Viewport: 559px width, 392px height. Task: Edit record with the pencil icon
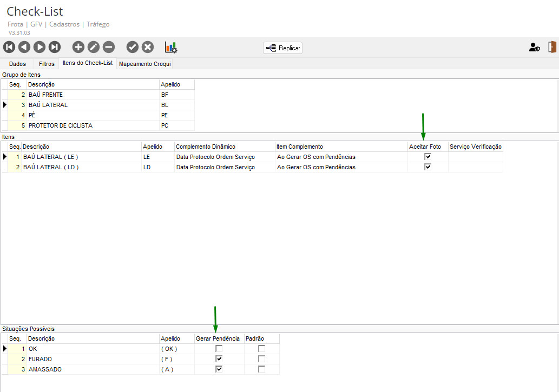(x=94, y=47)
